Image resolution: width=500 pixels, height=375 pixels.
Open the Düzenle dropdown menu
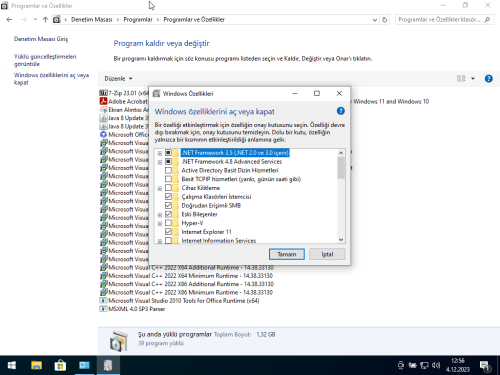tap(118, 79)
